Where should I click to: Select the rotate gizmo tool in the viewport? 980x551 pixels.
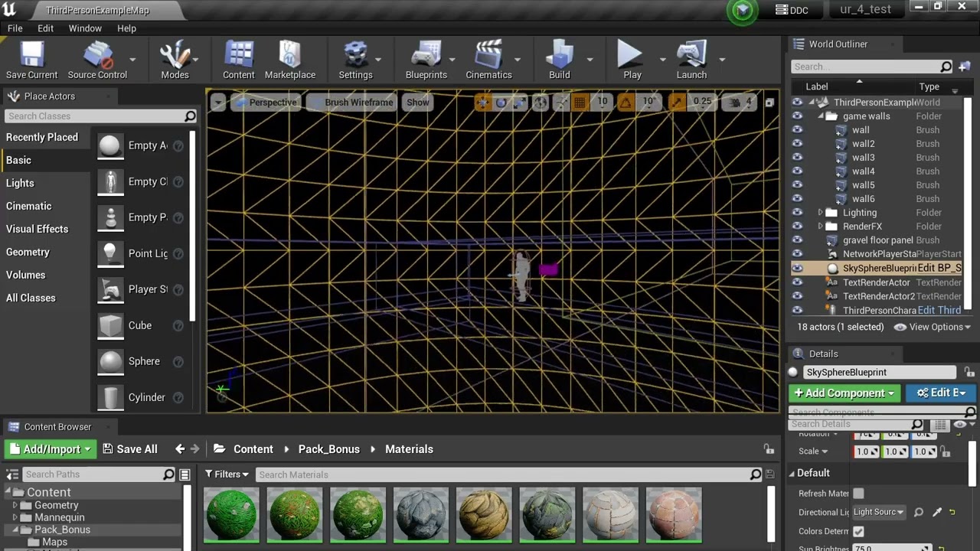(501, 103)
